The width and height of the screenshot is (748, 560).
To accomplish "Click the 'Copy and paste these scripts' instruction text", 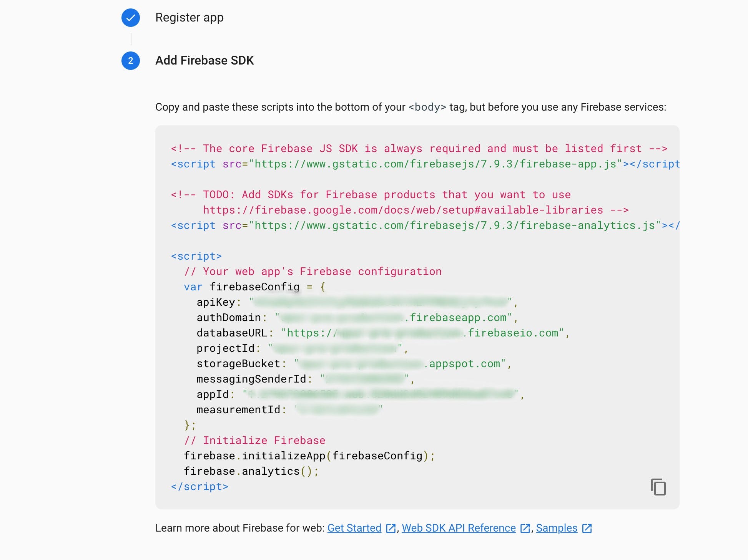I will tap(411, 107).
